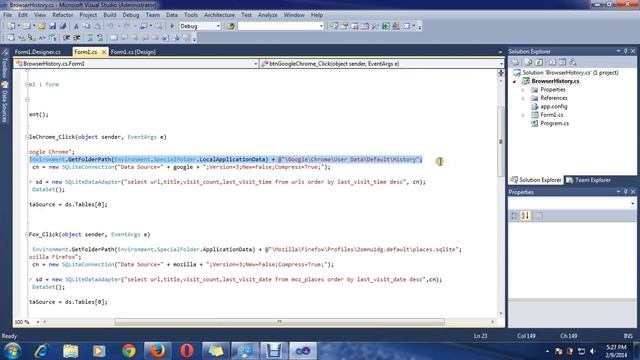This screenshot has height=360, width=640.
Task: Open Opera from the taskbar
Action: (x=187, y=351)
